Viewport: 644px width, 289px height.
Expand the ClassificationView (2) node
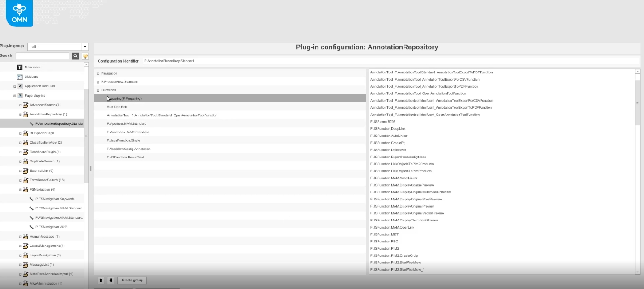(x=21, y=143)
